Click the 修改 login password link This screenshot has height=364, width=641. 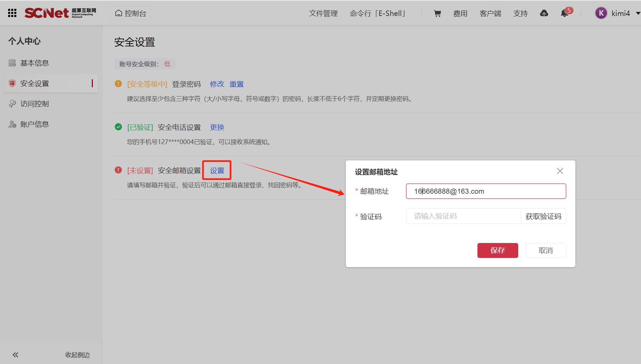[217, 84]
